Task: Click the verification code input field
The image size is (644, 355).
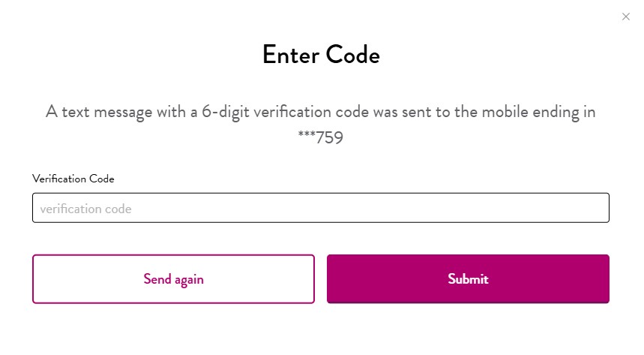Action: click(320, 208)
